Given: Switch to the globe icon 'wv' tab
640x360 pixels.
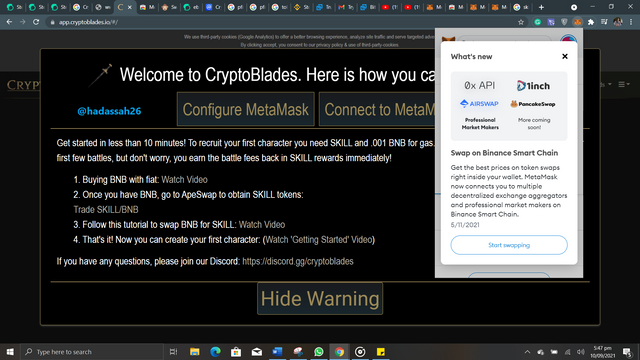Looking at the screenshot, I should [102, 7].
